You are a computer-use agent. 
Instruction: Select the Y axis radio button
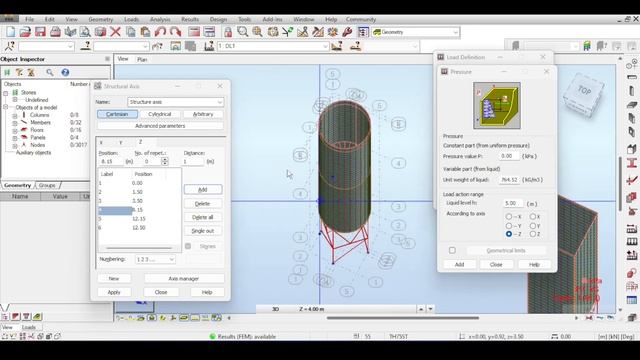[x=533, y=225]
